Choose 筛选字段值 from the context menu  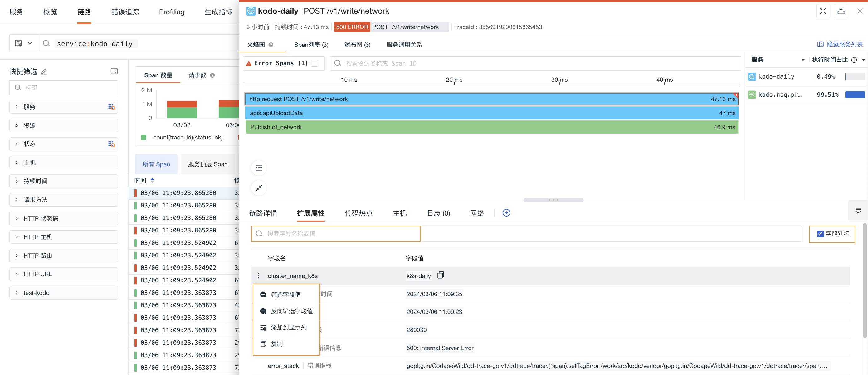[286, 295]
